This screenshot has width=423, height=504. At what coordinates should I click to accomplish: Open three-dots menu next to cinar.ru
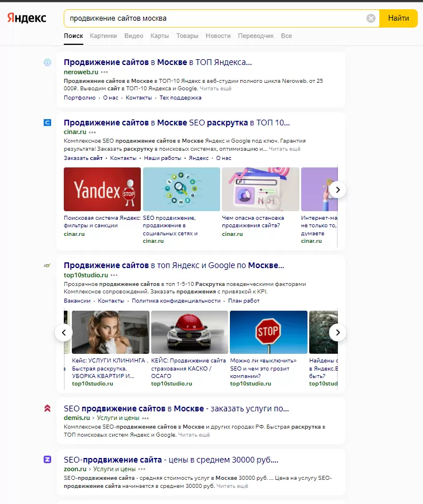click(93, 132)
